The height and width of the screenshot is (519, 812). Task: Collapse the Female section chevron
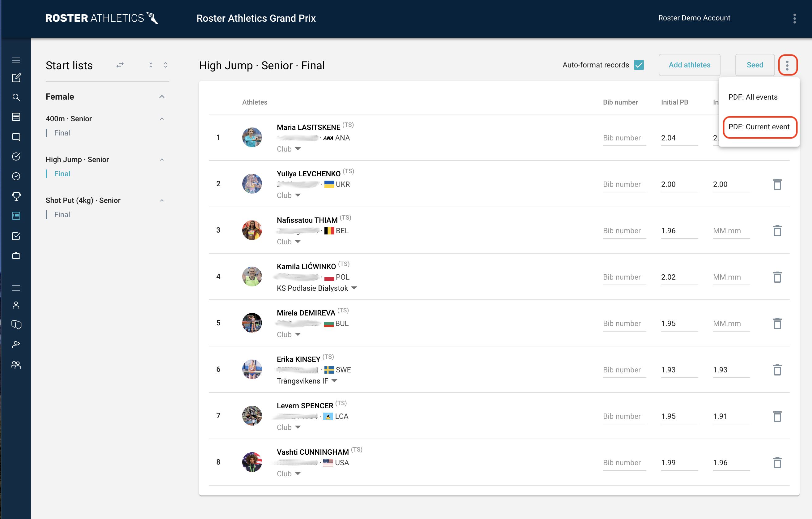click(x=162, y=97)
